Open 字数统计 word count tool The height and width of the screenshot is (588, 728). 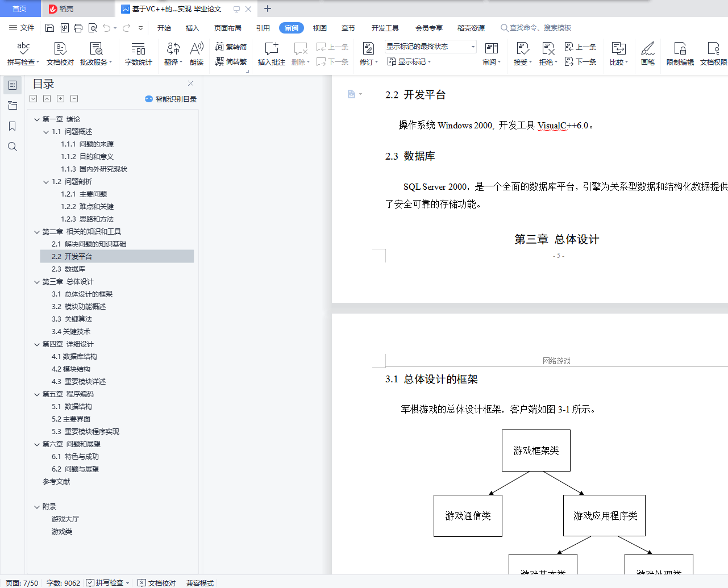tap(138, 54)
